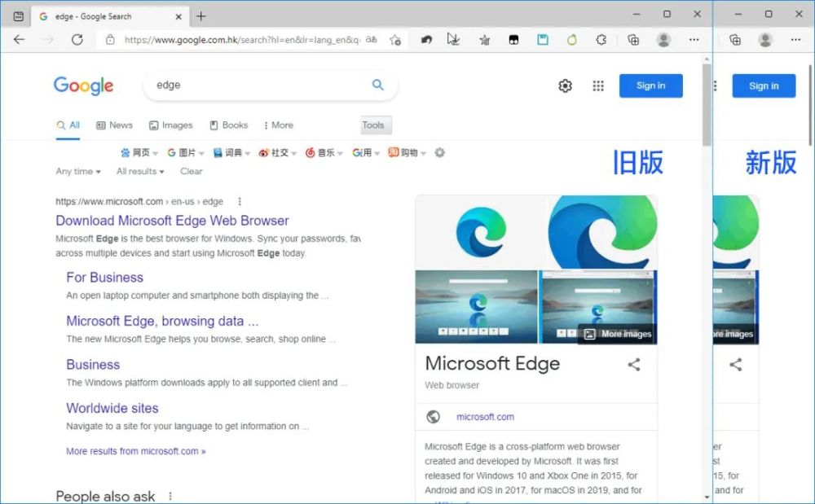The height and width of the screenshot is (504, 815).
Task: Open three-dot menu next to People also ask
Action: pos(170,496)
